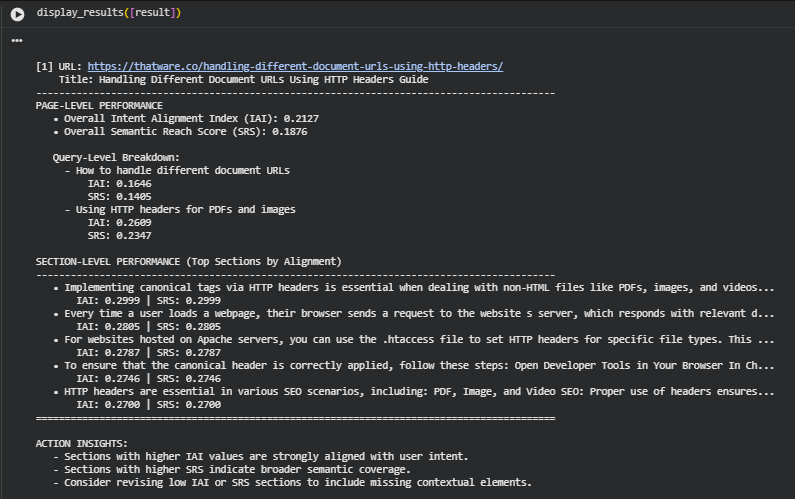
Task: Click the 'HTTP headers are essential' section line
Action: [x=419, y=392]
